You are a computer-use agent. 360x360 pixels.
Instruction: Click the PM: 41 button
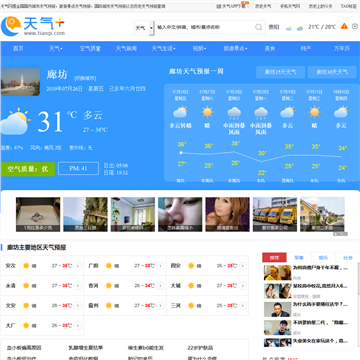click(x=78, y=168)
